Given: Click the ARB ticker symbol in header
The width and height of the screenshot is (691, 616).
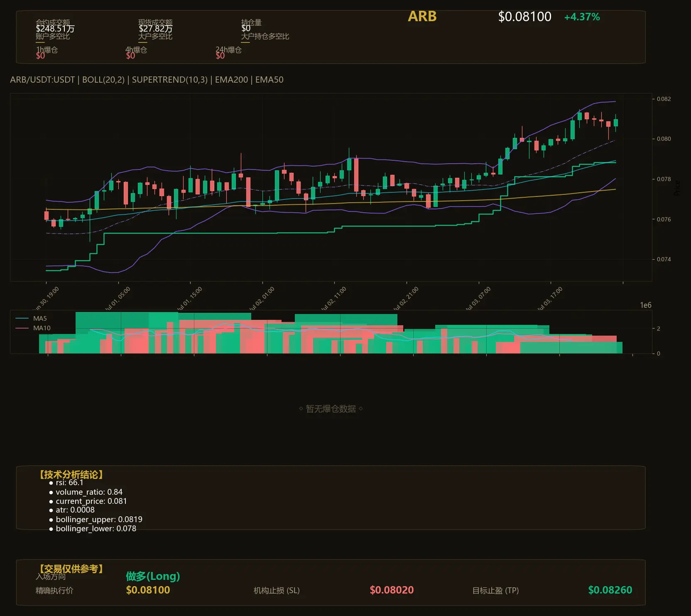Looking at the screenshot, I should 422,16.
